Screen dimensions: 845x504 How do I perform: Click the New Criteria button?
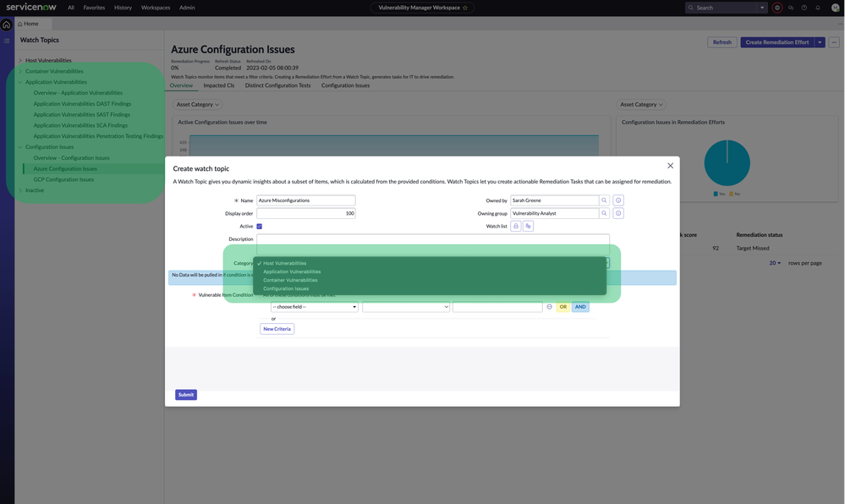click(x=277, y=329)
